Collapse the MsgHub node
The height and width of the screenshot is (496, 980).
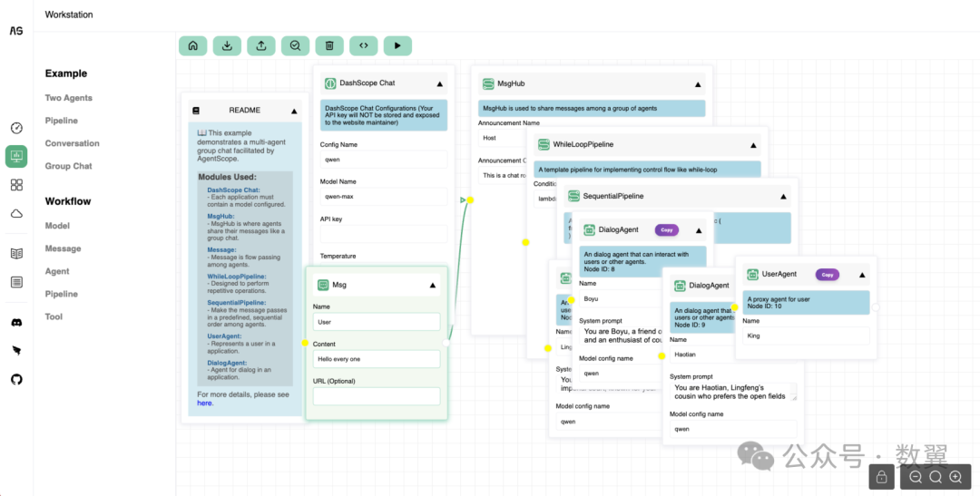coord(698,83)
